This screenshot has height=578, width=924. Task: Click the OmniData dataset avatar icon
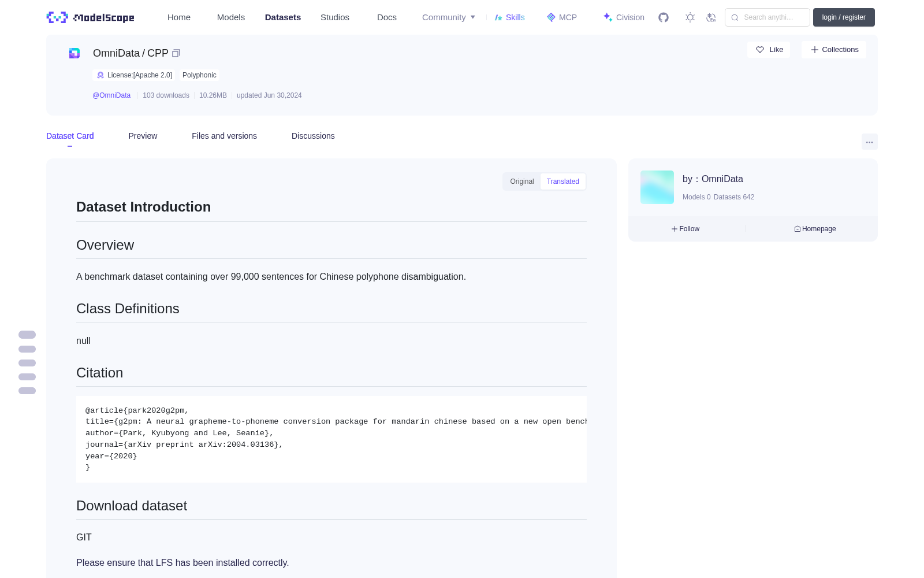pos(74,53)
